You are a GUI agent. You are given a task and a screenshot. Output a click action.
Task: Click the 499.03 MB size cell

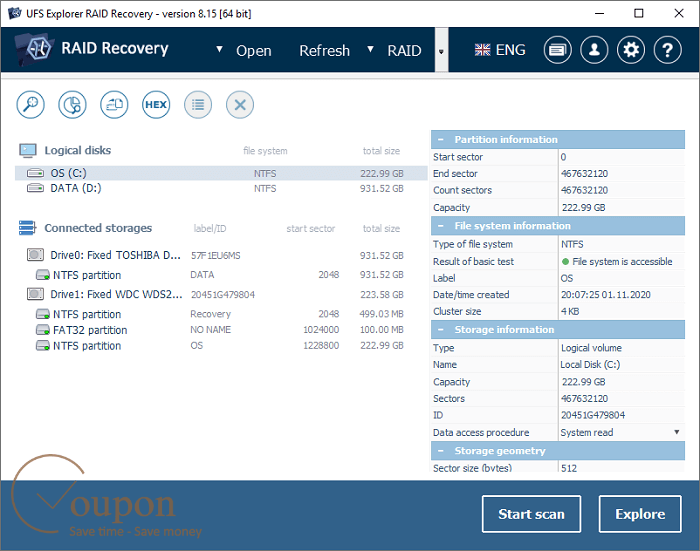(381, 314)
